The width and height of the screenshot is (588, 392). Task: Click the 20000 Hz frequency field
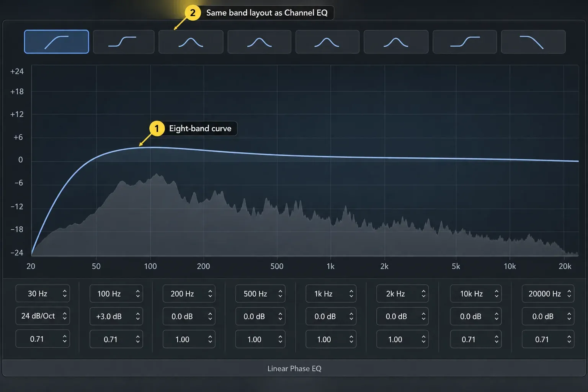[548, 294]
